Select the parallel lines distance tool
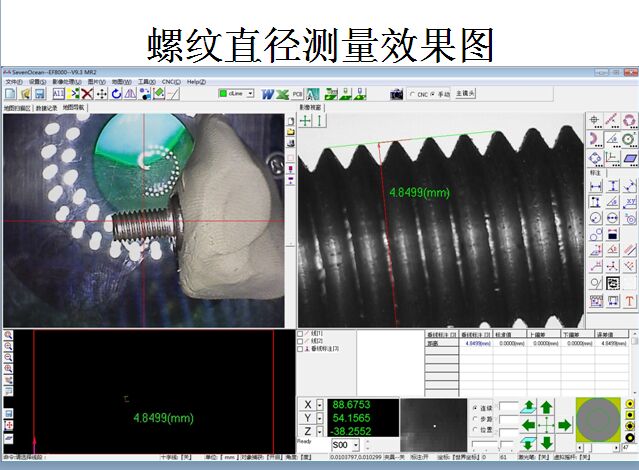The image size is (639, 470). [630, 249]
